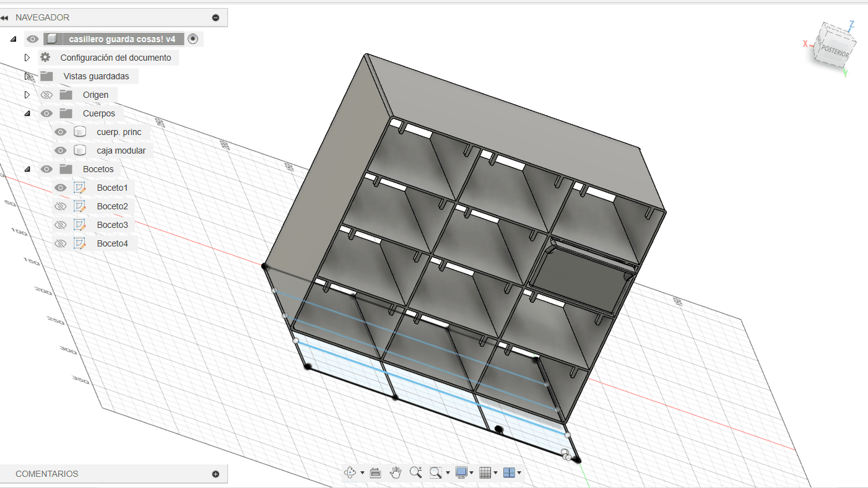Collapse the Cuerpos node

coord(27,113)
